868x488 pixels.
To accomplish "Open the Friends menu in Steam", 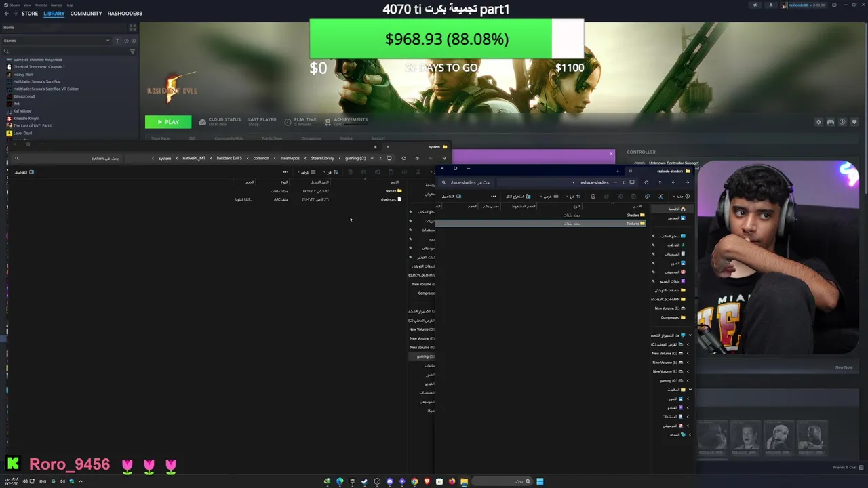I will [x=41, y=5].
